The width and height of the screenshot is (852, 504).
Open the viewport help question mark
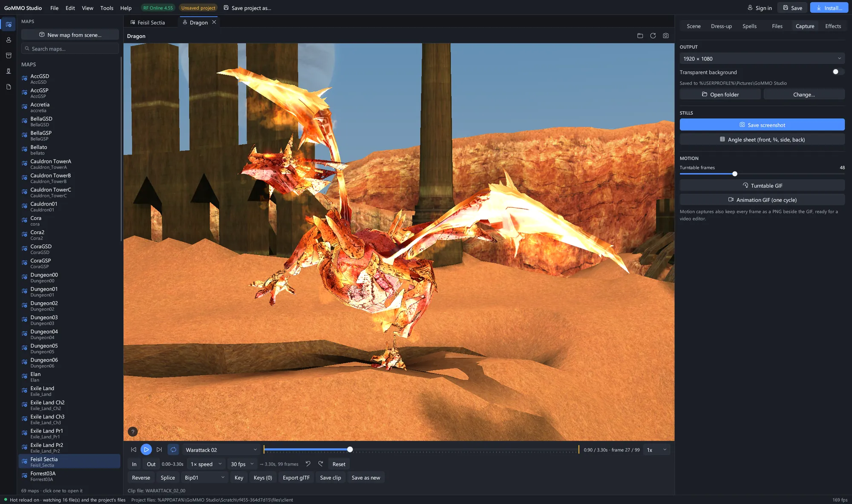133,432
